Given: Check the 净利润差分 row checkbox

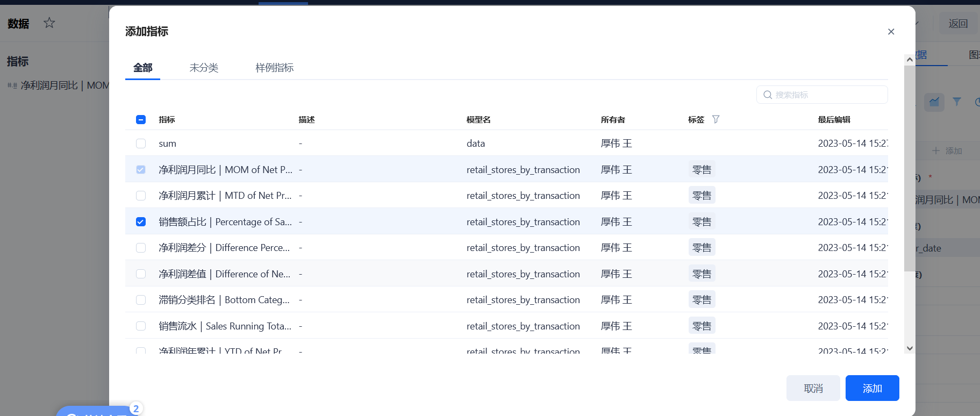Looking at the screenshot, I should coord(141,248).
